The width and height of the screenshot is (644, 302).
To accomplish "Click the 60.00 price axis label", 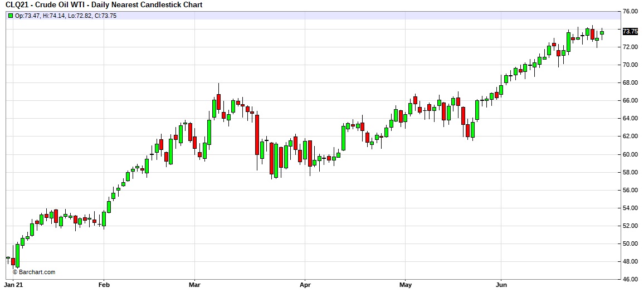I will click(630, 154).
